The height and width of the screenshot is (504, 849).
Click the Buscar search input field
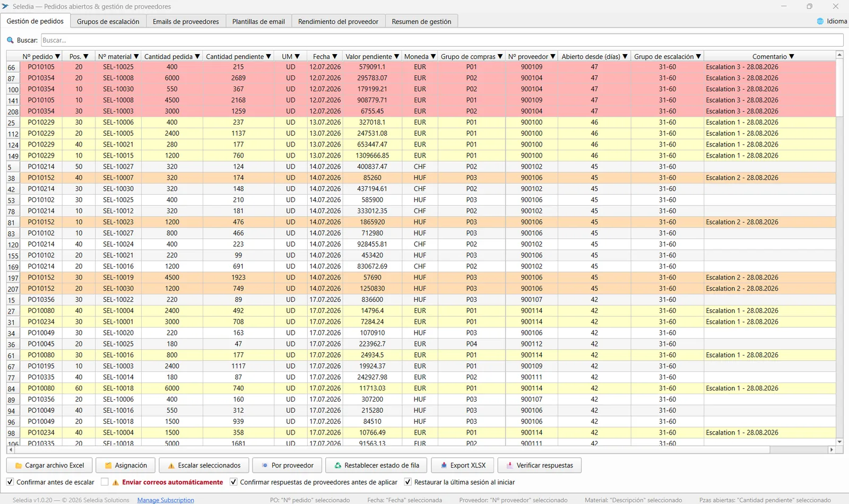coord(442,40)
